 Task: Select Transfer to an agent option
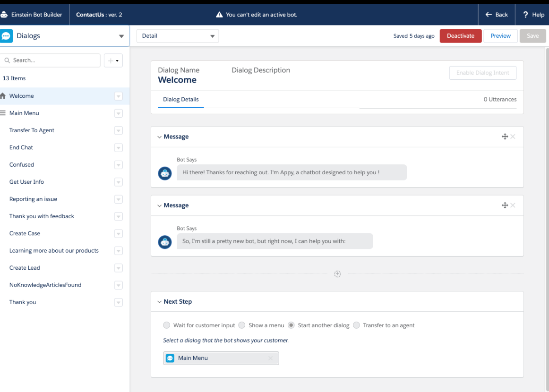click(356, 325)
